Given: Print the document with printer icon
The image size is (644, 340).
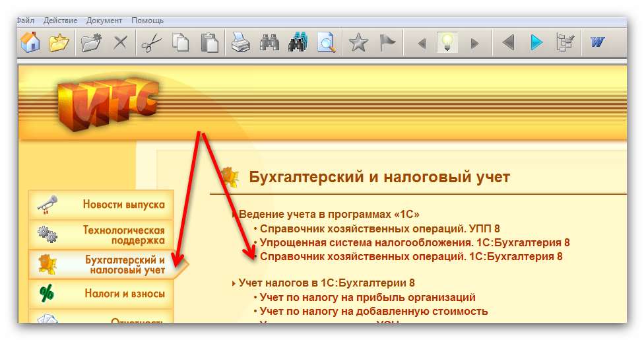Looking at the screenshot, I should pos(240,42).
